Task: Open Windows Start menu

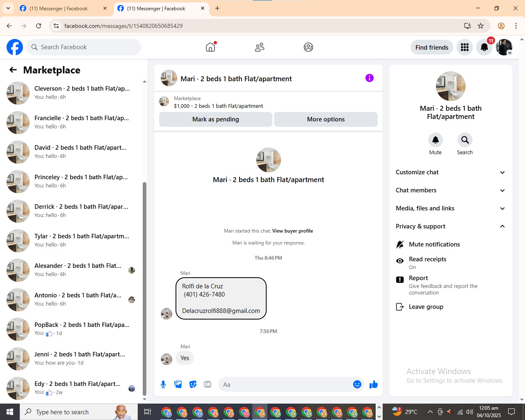Action: [x=10, y=412]
